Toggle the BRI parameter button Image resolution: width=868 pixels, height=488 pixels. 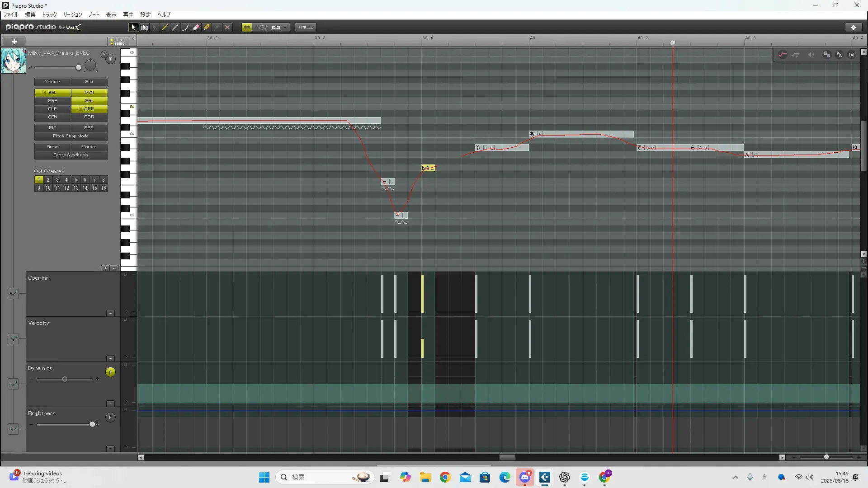pyautogui.click(x=89, y=101)
